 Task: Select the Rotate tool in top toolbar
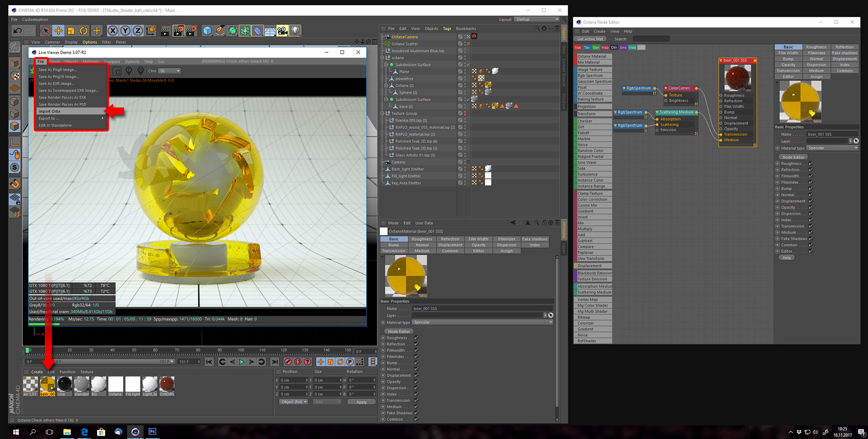click(84, 31)
